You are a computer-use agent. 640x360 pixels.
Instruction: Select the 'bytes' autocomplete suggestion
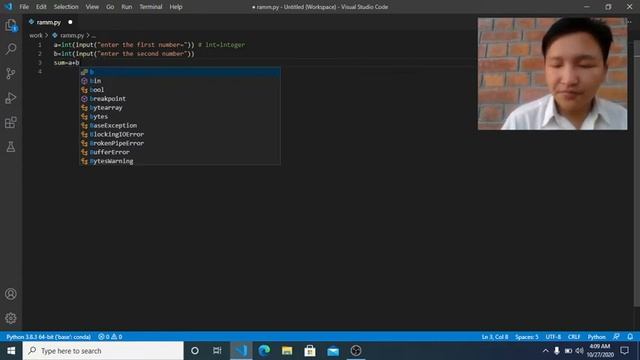180,117
